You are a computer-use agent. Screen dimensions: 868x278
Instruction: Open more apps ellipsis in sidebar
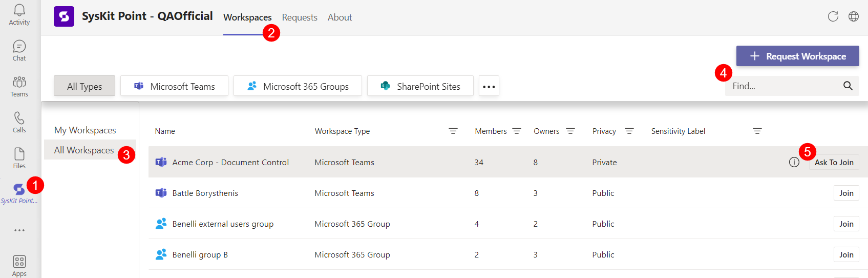tap(19, 230)
